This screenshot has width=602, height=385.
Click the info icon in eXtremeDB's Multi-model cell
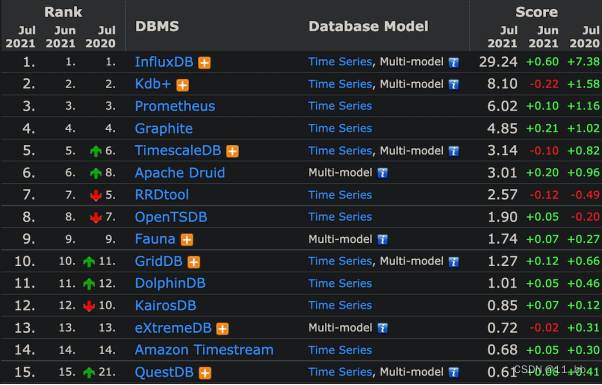click(382, 329)
